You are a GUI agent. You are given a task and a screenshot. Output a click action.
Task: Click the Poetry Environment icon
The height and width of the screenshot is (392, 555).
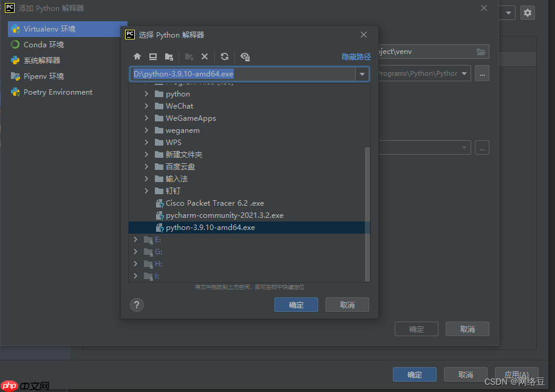click(15, 92)
